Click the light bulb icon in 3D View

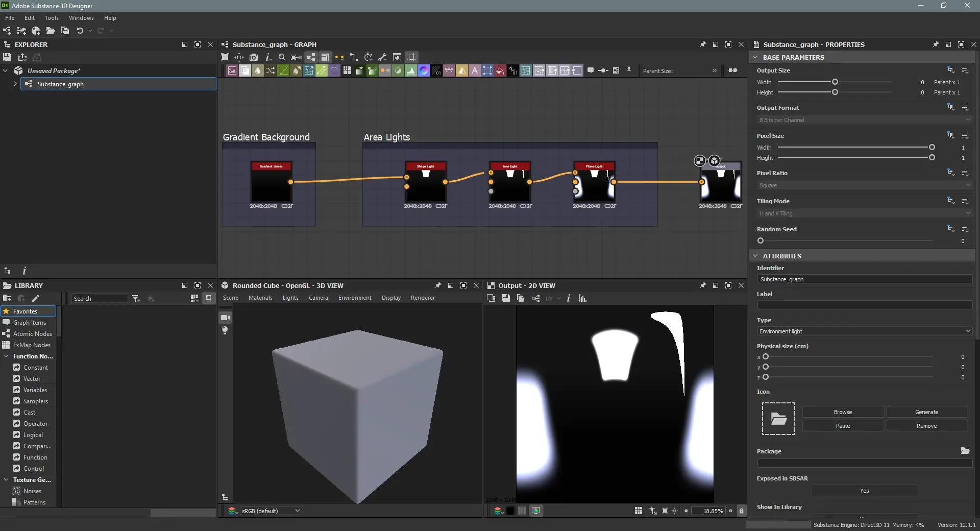click(225, 331)
